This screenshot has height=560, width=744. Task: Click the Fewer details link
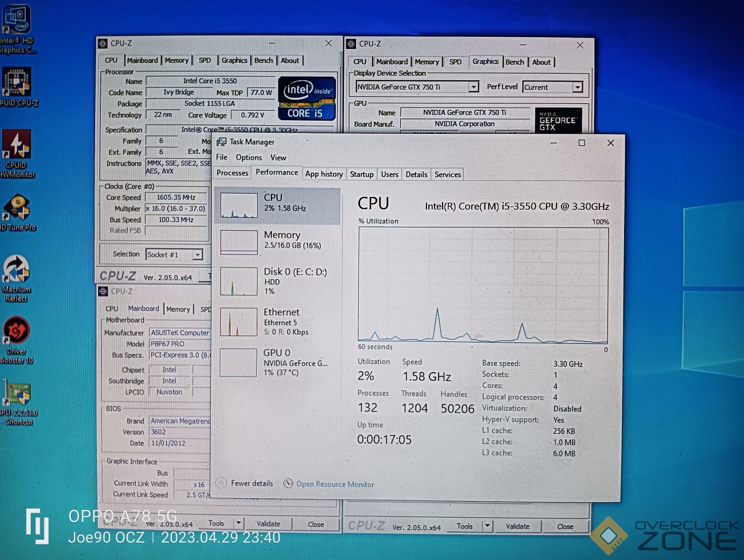pyautogui.click(x=252, y=483)
